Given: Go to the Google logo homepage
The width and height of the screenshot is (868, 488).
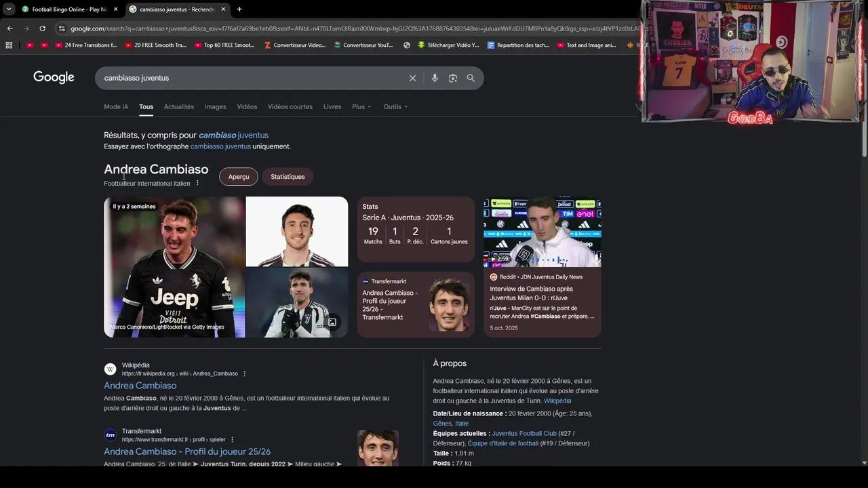Looking at the screenshot, I should (54, 77).
